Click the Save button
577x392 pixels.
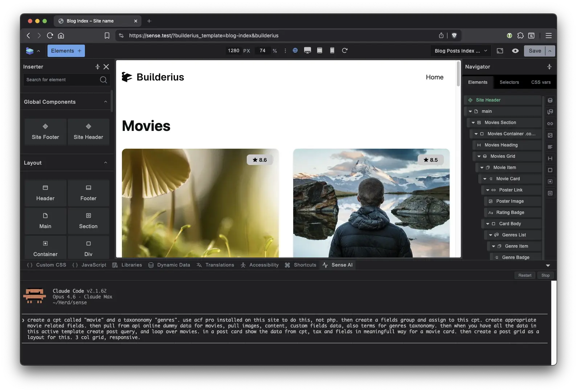535,51
